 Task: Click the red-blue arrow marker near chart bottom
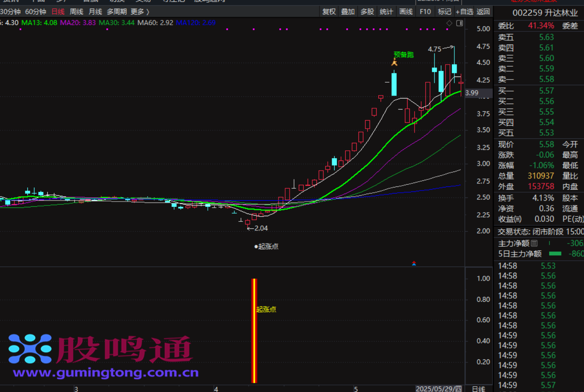tap(414, 263)
